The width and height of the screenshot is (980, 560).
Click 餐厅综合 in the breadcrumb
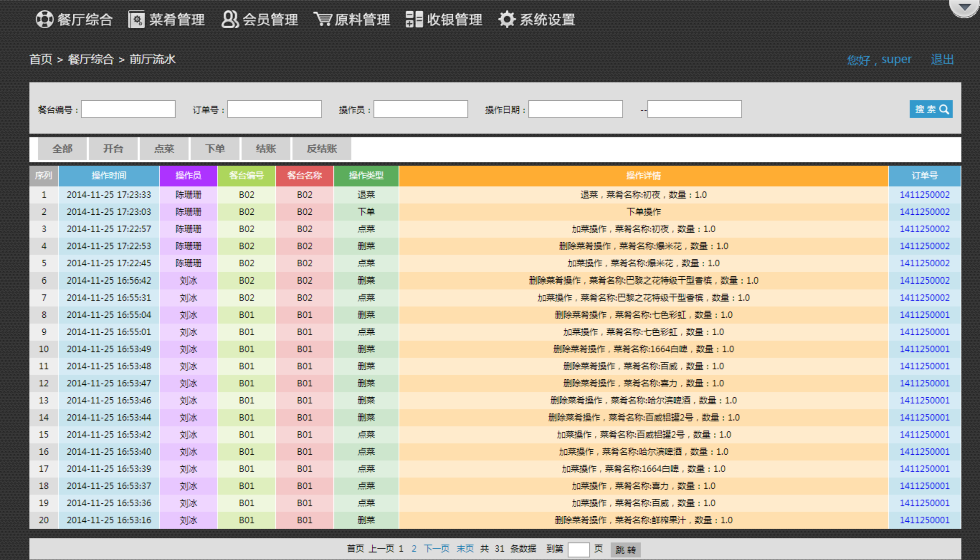[91, 59]
